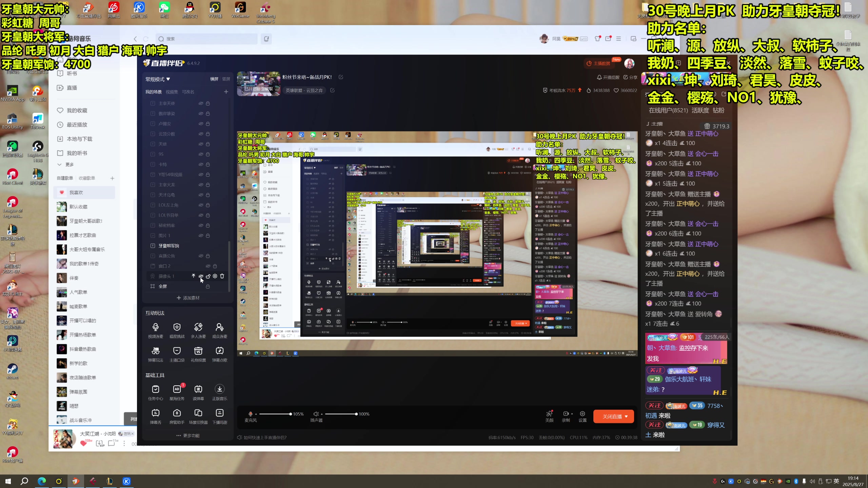Screen dimensions: 868x488
Task: Mute the 扬声器 speaker icon
Action: click(x=316, y=414)
